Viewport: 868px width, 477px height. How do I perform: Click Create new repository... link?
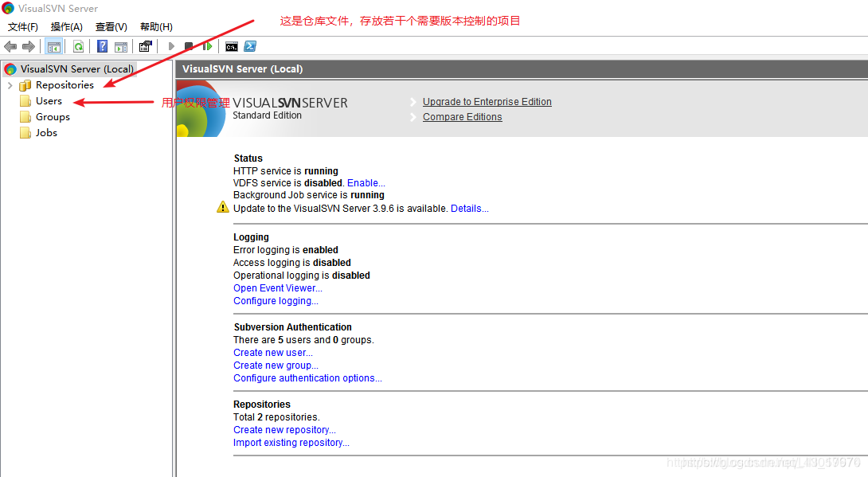click(284, 430)
